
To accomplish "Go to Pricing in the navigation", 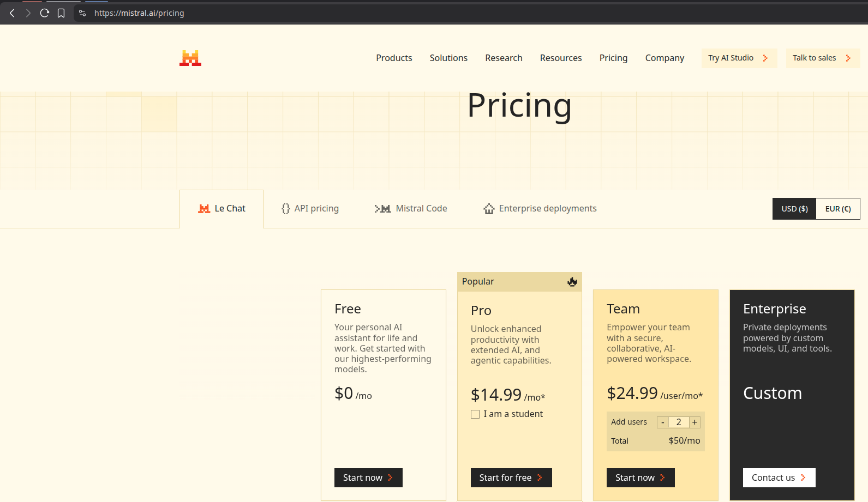I will click(613, 58).
